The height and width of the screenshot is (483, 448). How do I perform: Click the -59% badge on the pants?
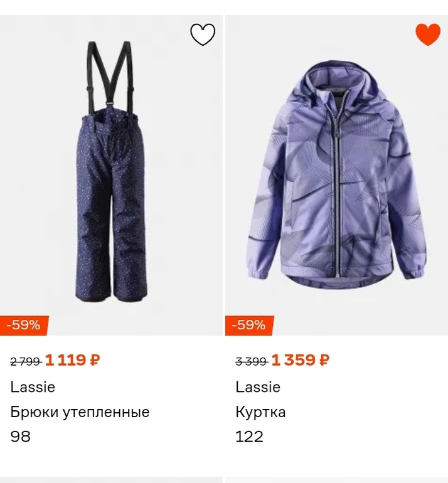24,325
